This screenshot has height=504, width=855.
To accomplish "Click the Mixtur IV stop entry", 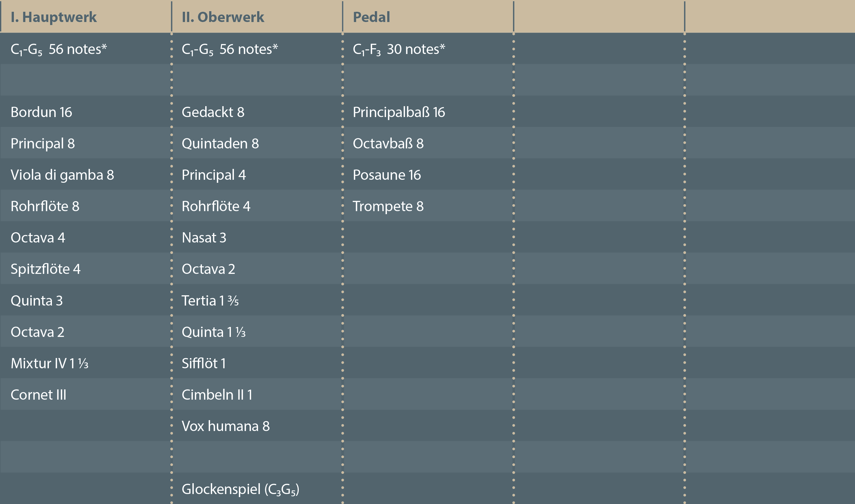I will pos(49,363).
